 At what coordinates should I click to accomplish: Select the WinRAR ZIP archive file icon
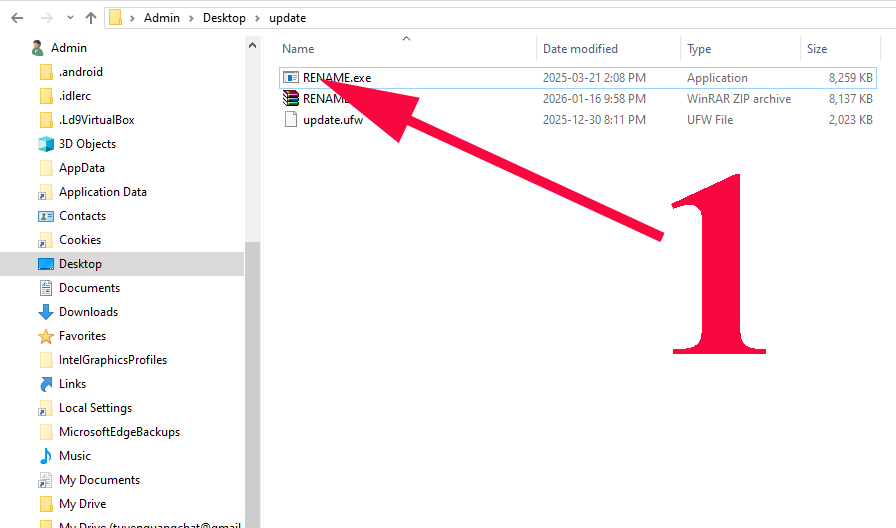(291, 98)
